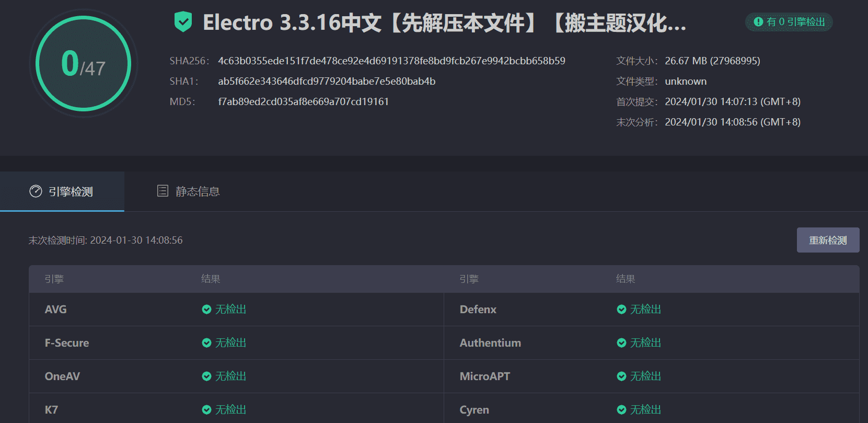Click the 无检出 result for OneAV
The image size is (868, 423).
pyautogui.click(x=230, y=376)
